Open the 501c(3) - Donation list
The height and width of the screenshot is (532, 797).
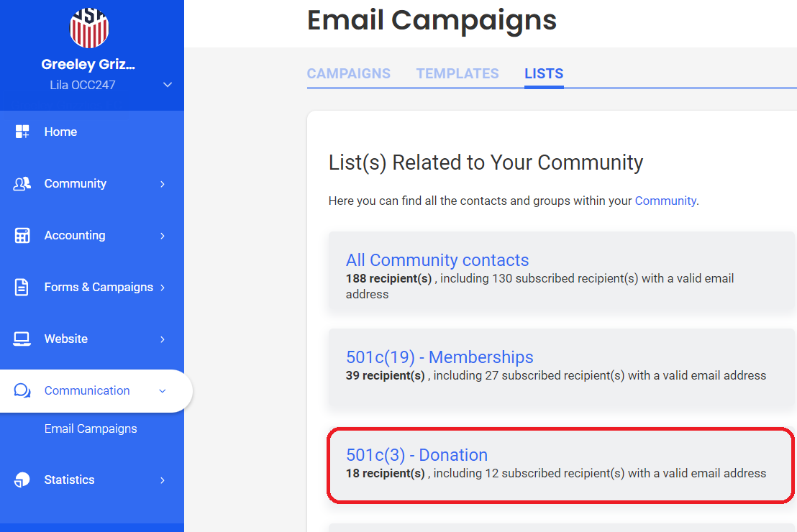[417, 455]
